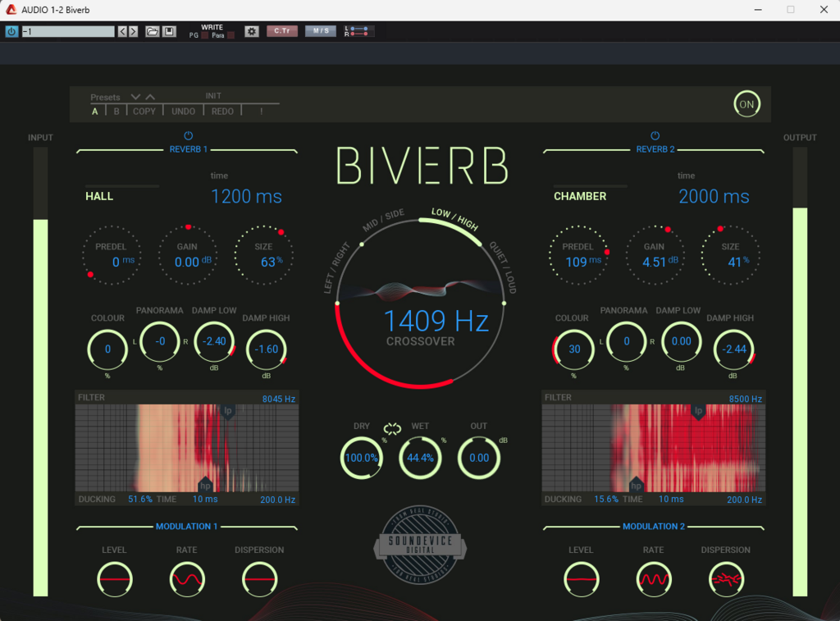Viewport: 840px width, 621px height.
Task: Select the LEFT / RIGHT split mode
Action: [336, 268]
